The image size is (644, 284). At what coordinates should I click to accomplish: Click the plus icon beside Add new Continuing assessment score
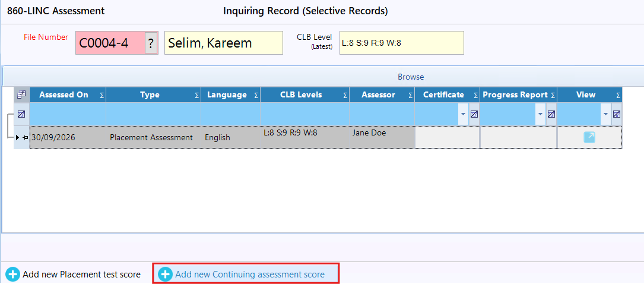click(x=166, y=274)
